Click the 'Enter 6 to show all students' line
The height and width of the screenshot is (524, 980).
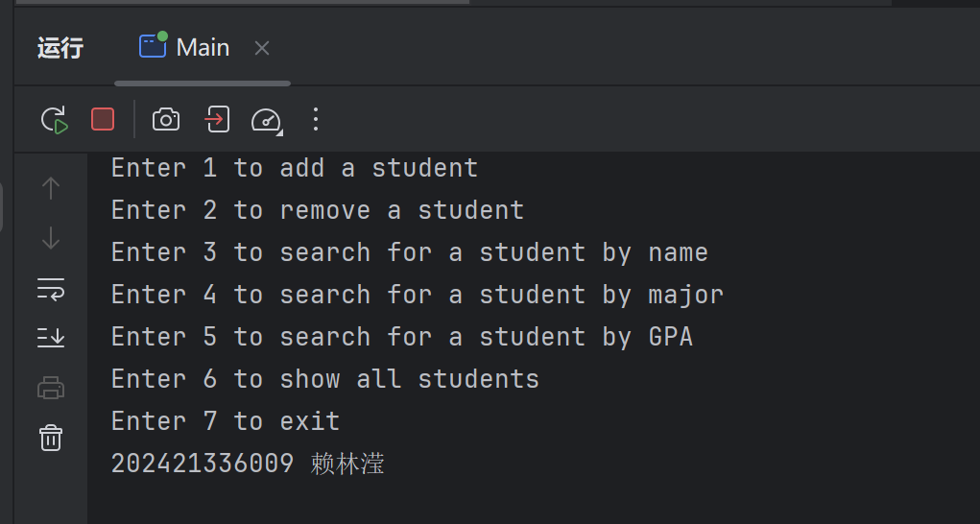[x=325, y=379]
